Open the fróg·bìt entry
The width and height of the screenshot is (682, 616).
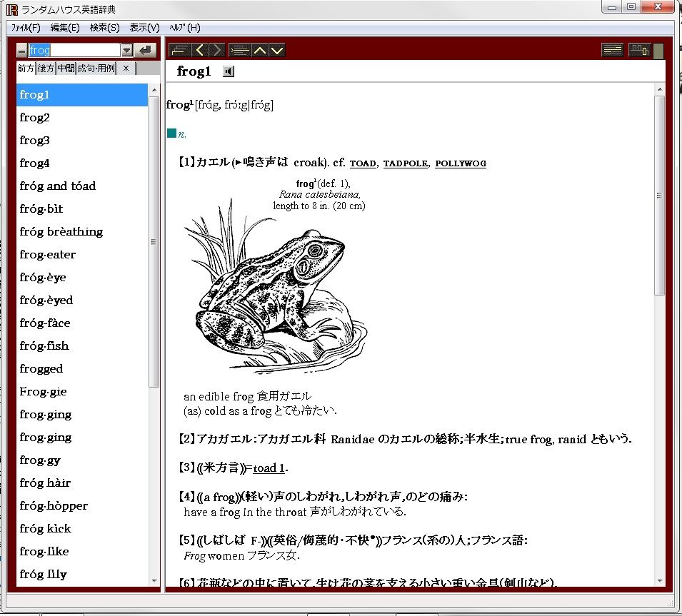[82, 209]
